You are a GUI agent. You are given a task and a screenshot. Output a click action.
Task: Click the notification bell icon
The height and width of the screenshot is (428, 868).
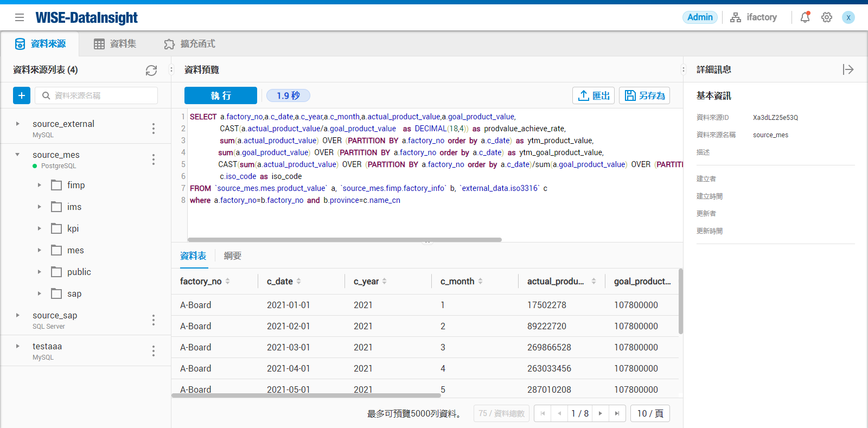[805, 17]
